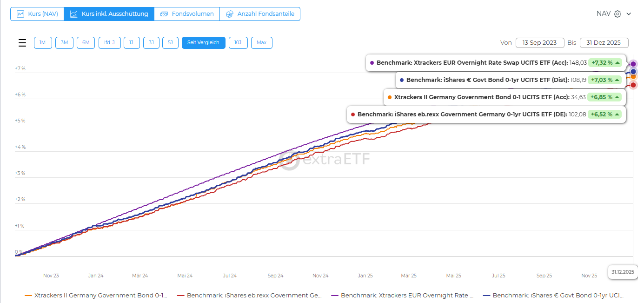
Task: Expand the NAV dropdown chevron
Action: click(629, 14)
